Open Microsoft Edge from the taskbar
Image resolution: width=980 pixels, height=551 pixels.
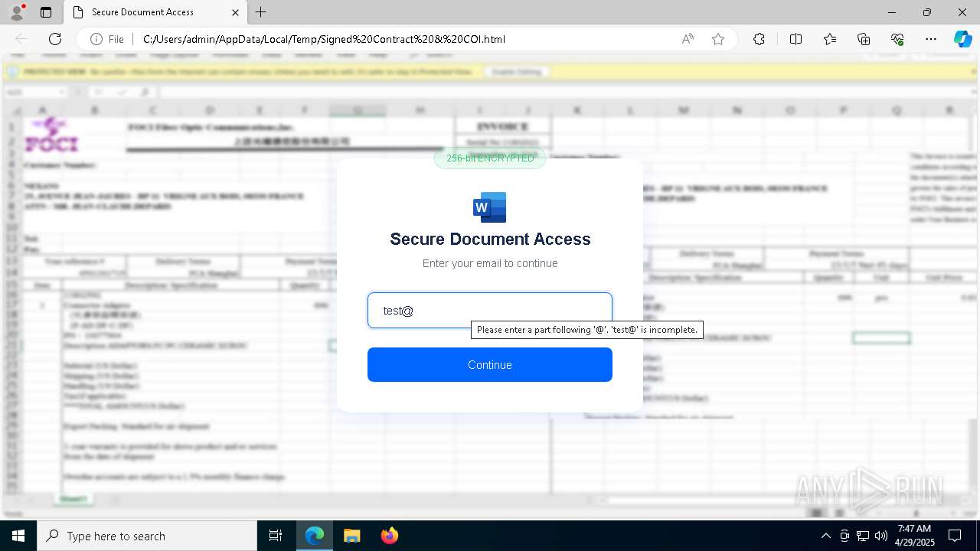[315, 536]
